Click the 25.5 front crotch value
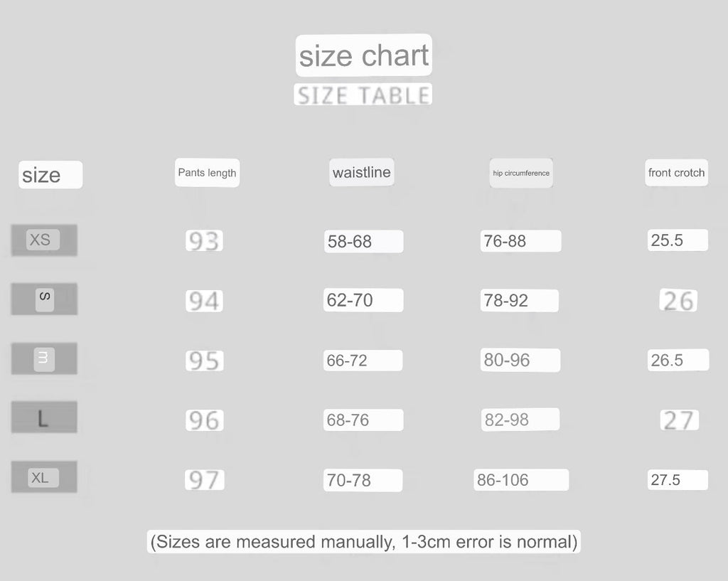Screen dimensions: 728x581 pos(678,240)
